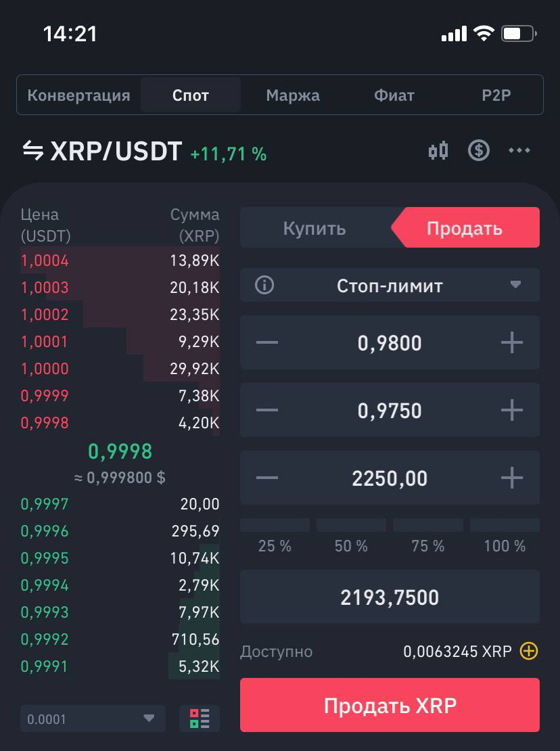Image resolution: width=560 pixels, height=751 pixels.
Task: Select the 1,0000 ask price row
Action: (x=120, y=369)
